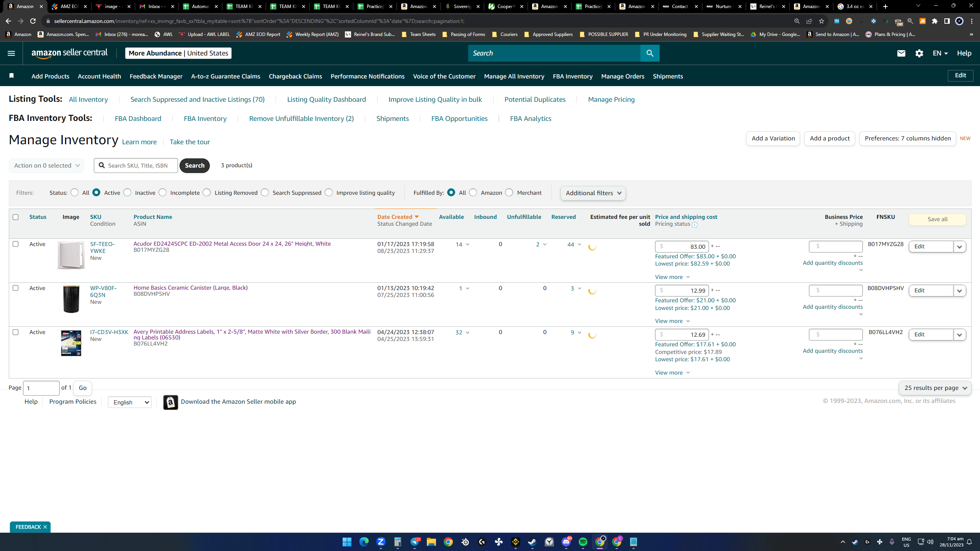Open Microsoft Edge from the taskbar
This screenshot has width=980, height=551.
[364, 542]
